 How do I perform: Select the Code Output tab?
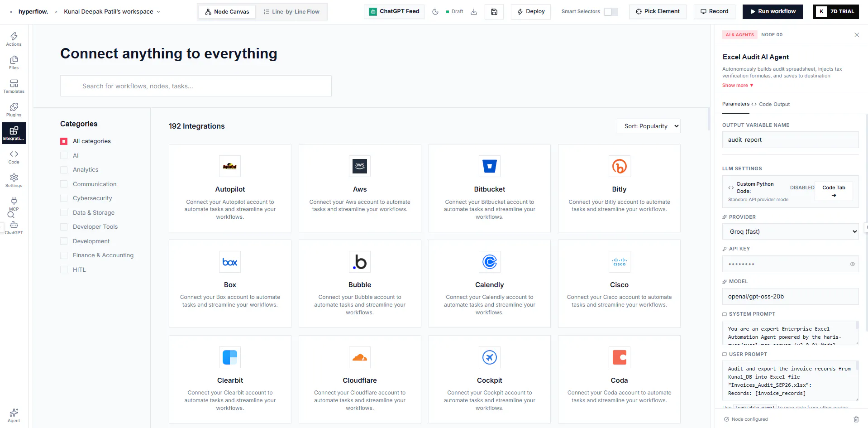[770, 104]
